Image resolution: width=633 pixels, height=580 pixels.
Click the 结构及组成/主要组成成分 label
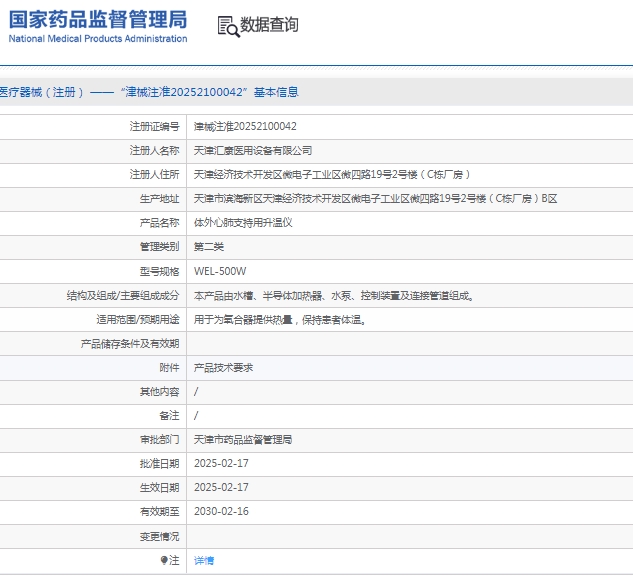coord(123,296)
